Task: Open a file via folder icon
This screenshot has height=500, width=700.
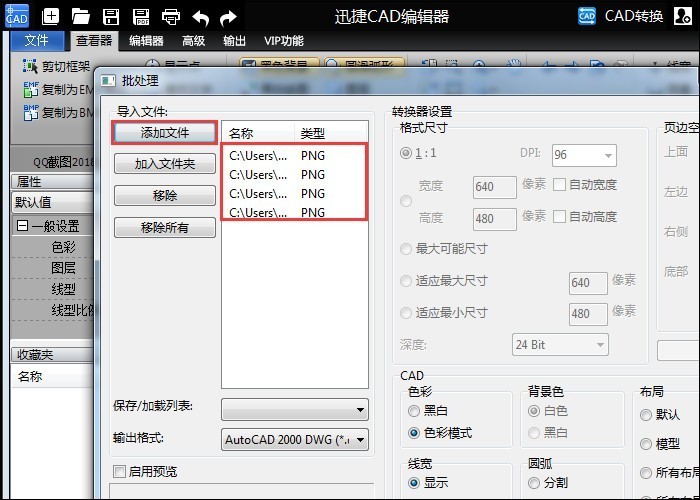Action: (80, 17)
